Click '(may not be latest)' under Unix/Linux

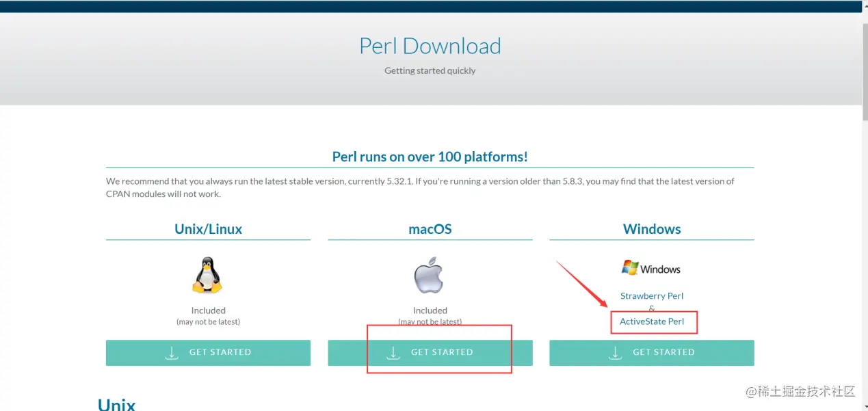[208, 321]
